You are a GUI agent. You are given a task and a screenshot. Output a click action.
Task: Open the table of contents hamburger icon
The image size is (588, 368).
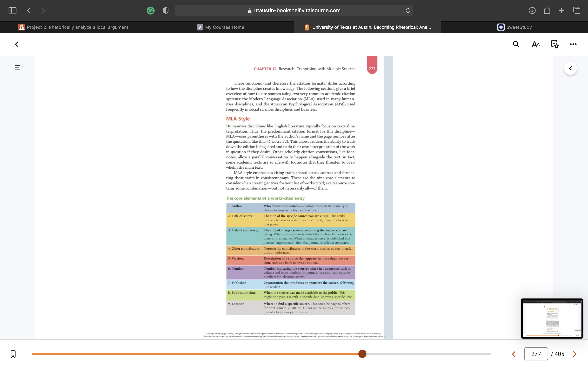tap(18, 68)
